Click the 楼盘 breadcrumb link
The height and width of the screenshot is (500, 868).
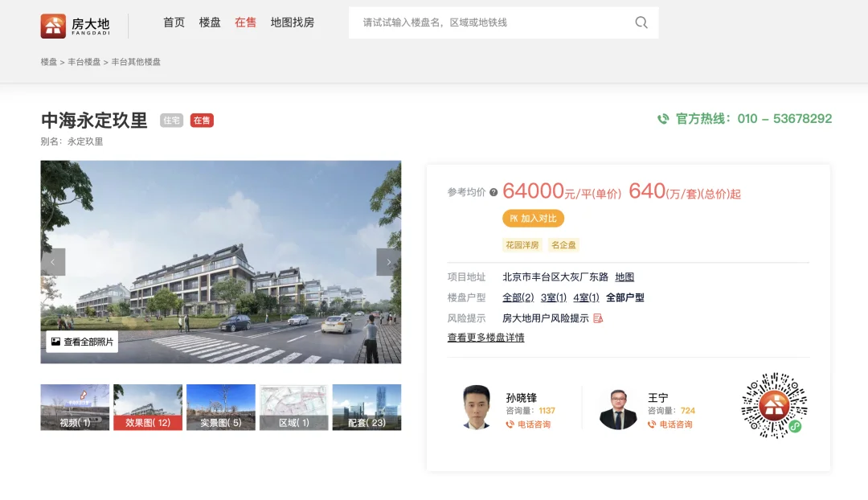coord(49,62)
